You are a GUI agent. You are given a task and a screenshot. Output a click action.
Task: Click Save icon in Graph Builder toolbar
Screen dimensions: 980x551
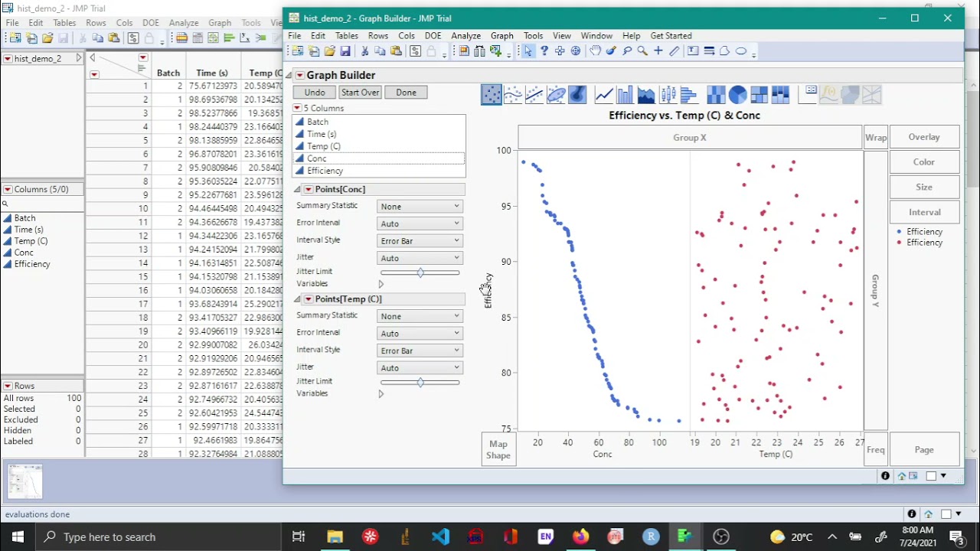[345, 51]
